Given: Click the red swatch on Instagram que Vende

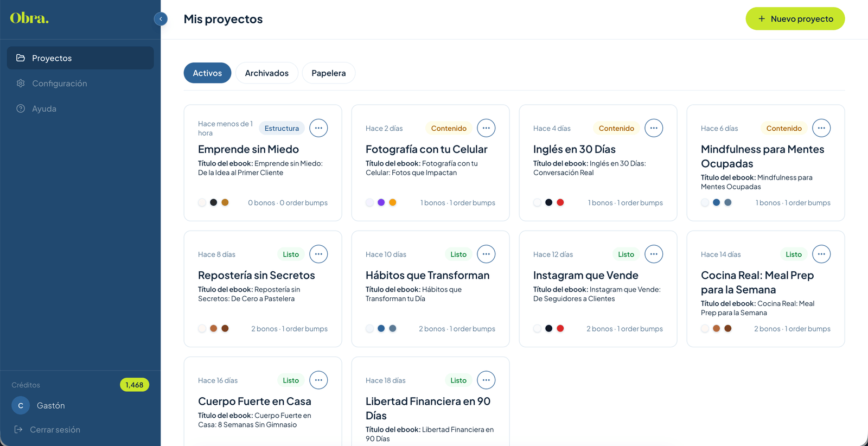Looking at the screenshot, I should 560,328.
